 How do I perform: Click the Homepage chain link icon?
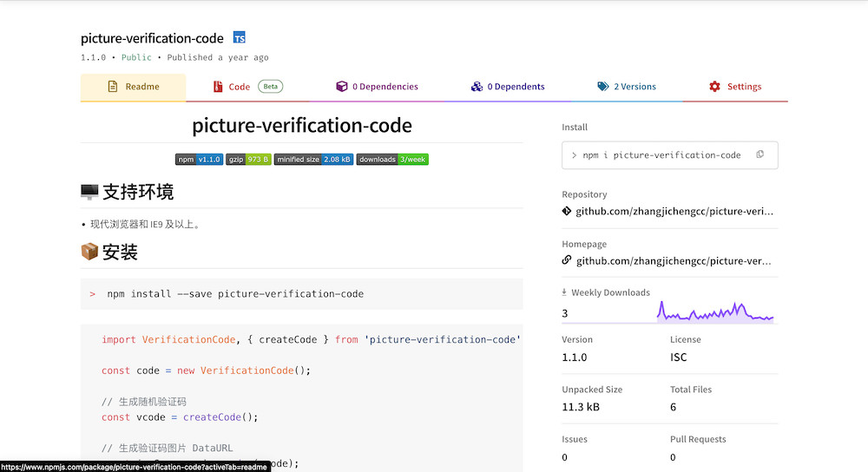[566, 260]
